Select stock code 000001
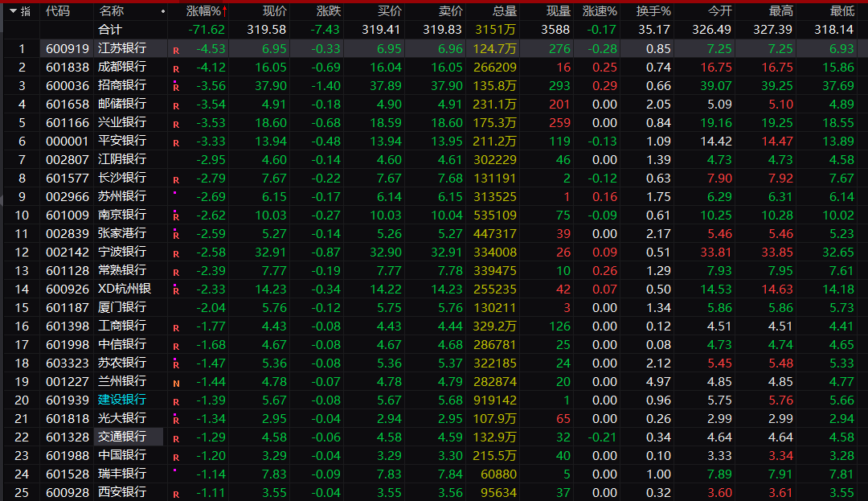Image resolution: width=868 pixels, height=501 pixels. [67, 142]
